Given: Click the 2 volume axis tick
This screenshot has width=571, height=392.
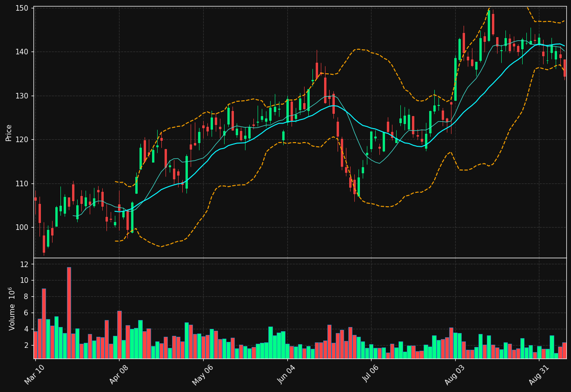Looking at the screenshot, I should [x=27, y=346].
